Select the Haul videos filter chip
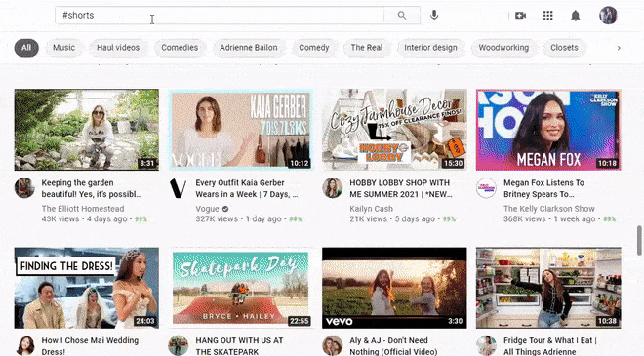This screenshot has height=356, width=644. pyautogui.click(x=118, y=48)
